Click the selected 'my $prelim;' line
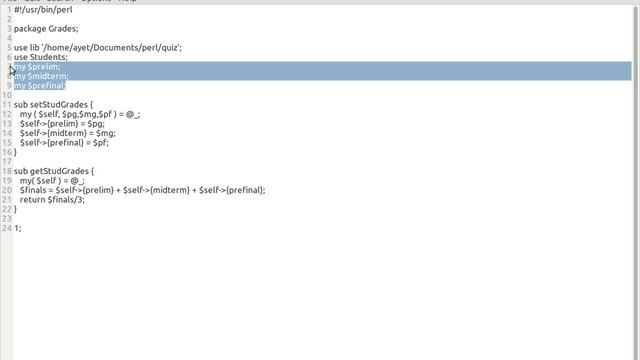This screenshot has width=640, height=360. click(37, 67)
